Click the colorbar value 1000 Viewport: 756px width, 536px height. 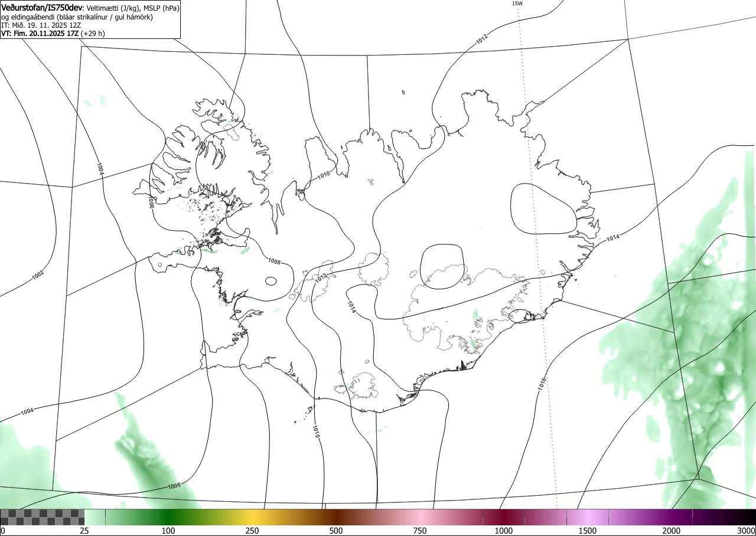coord(504,531)
